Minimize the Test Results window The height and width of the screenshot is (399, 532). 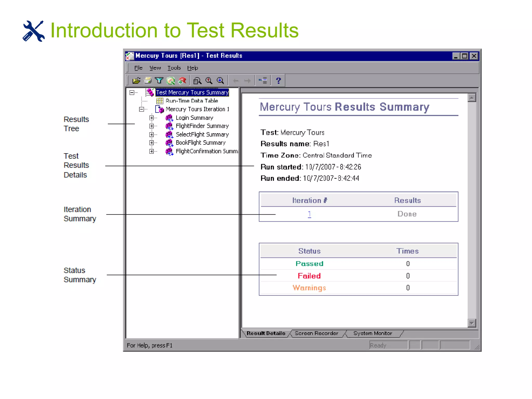(456, 56)
